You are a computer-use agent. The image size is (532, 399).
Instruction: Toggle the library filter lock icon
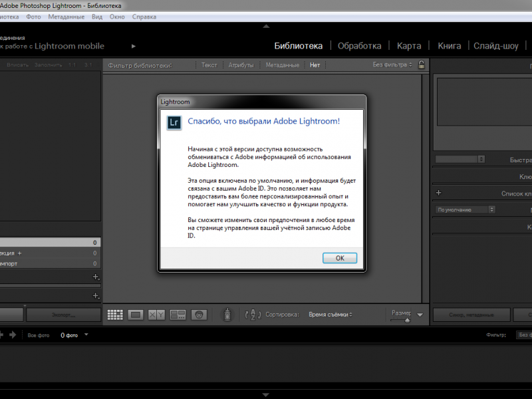point(422,65)
